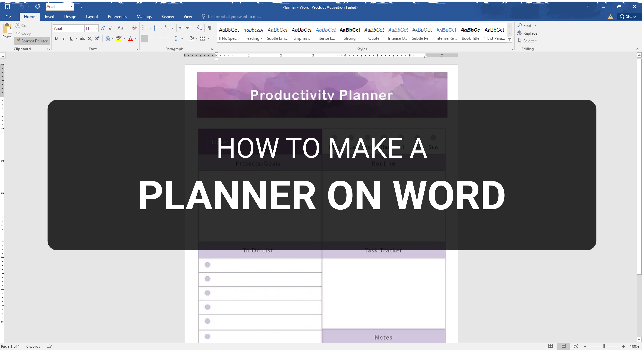
Task: Click the Increase Indent icon
Action: (189, 28)
